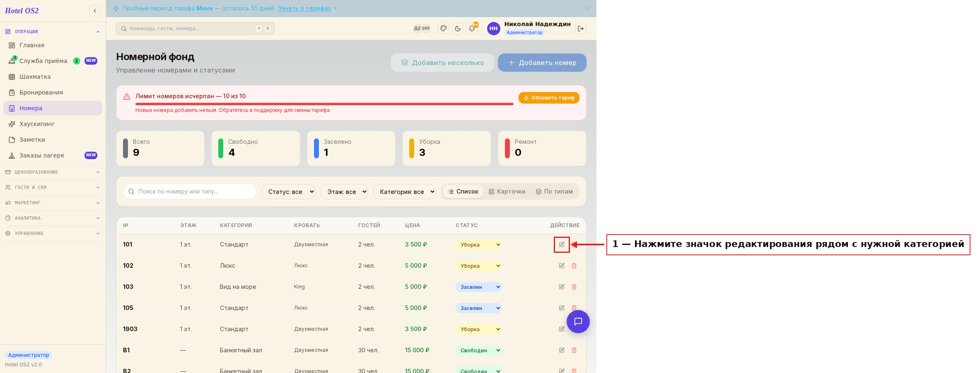This screenshot has width=980, height=373.
Task: Click the Цена column header
Action: [x=413, y=225]
